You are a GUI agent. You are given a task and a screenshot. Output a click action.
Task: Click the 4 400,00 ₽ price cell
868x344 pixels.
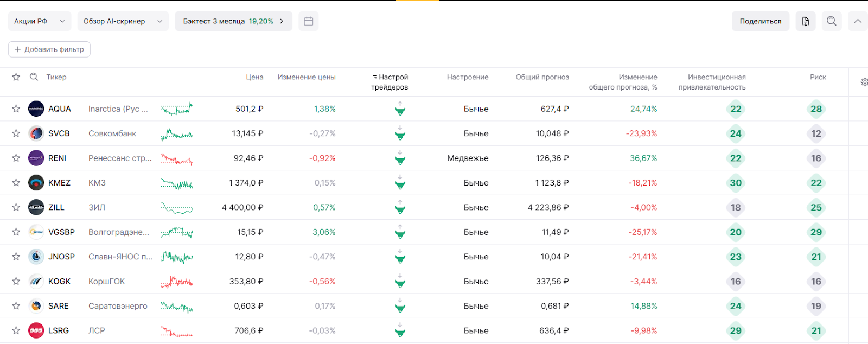coord(242,207)
